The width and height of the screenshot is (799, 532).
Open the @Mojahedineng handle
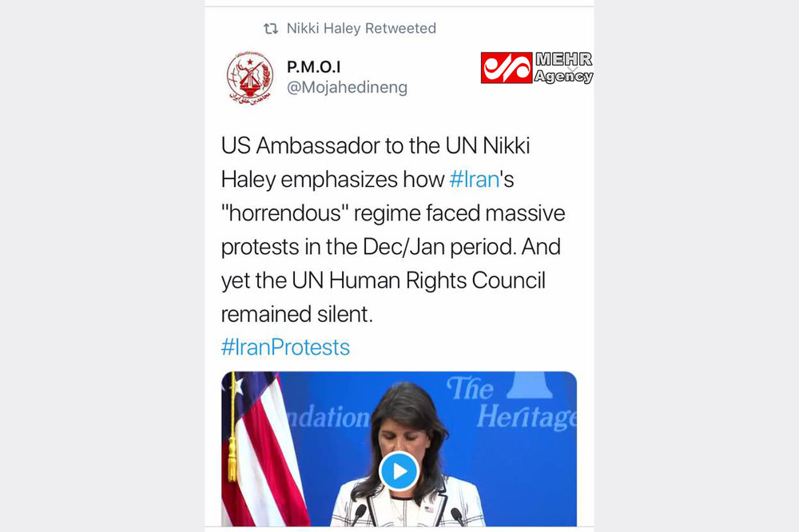[x=347, y=88]
